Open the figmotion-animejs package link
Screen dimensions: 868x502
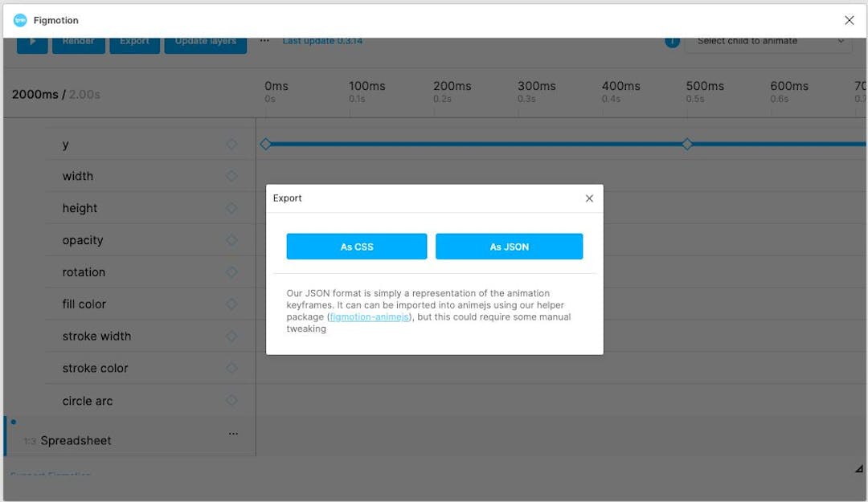tap(369, 316)
